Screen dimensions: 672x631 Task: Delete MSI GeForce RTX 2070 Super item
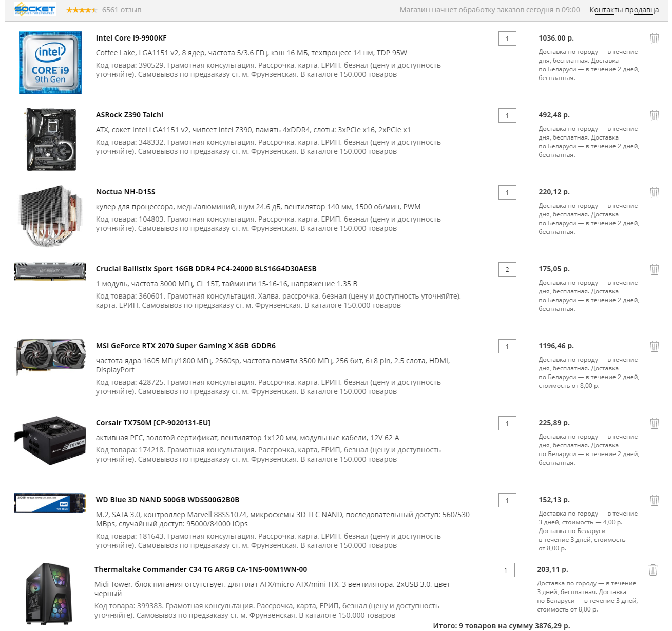[x=655, y=346]
